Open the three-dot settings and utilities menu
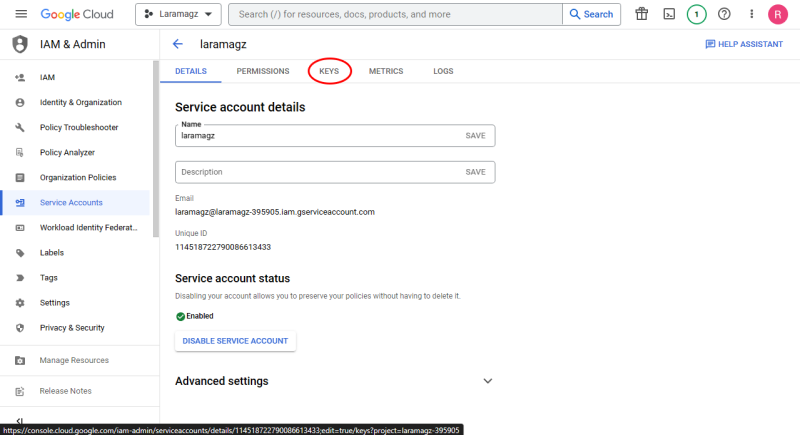 click(x=752, y=14)
